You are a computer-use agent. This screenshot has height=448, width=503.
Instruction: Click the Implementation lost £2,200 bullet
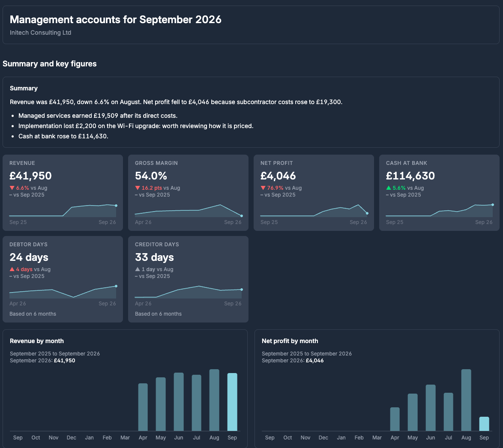pos(136,126)
